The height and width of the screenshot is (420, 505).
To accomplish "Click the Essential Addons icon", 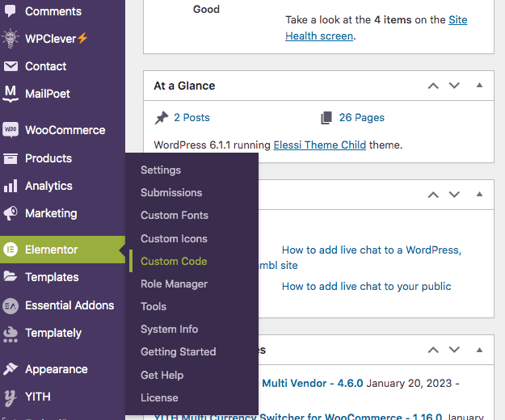I will coord(11,305).
